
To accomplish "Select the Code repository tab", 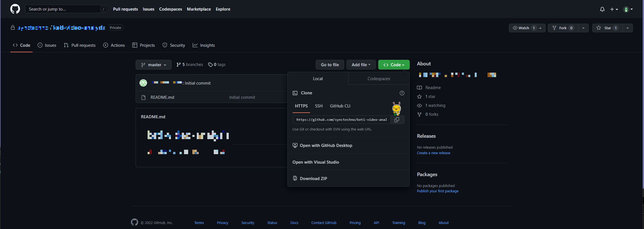I will coord(21,45).
